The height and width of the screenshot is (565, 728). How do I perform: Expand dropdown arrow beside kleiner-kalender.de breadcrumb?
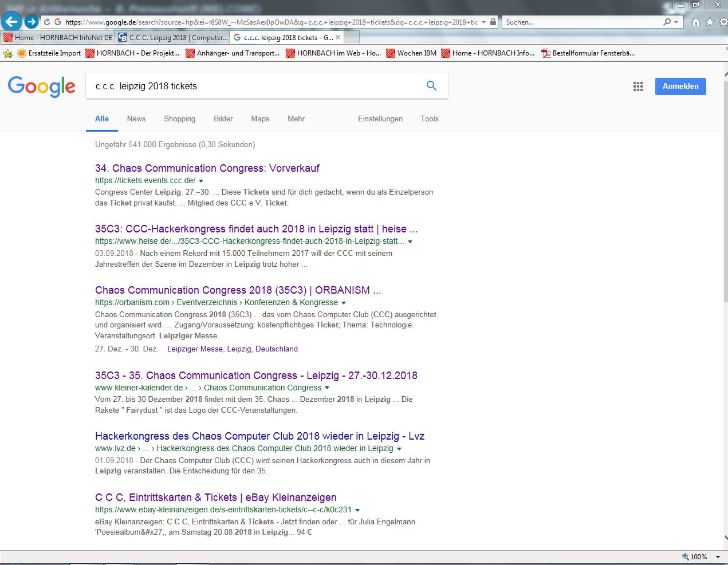tap(327, 388)
